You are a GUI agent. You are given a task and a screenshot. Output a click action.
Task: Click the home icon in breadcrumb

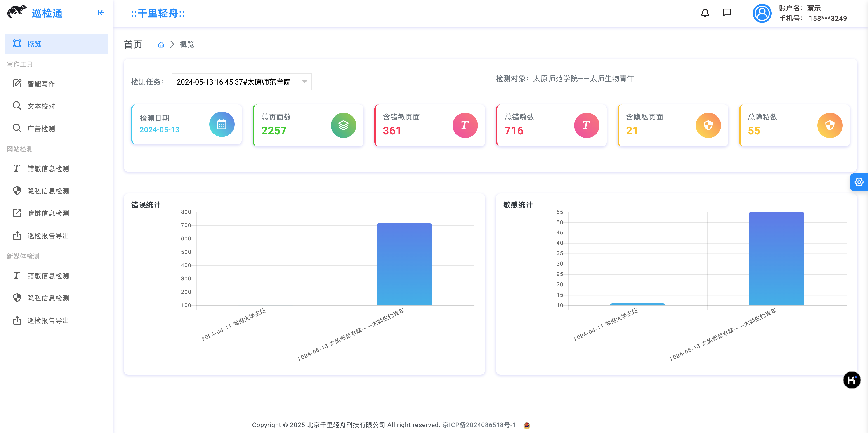point(161,45)
